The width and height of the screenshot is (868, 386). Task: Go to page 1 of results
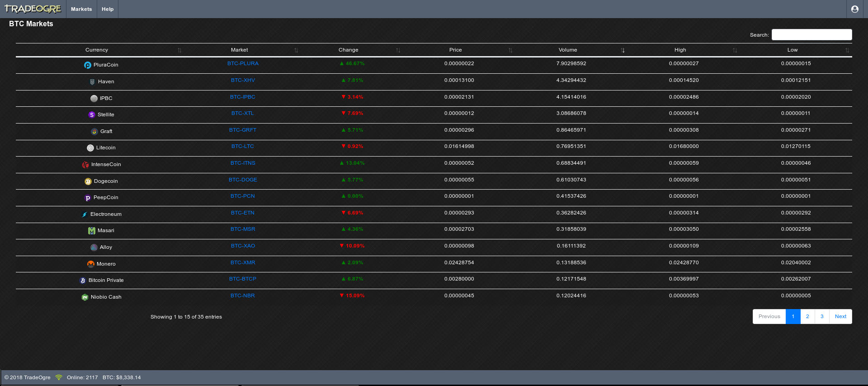click(793, 317)
